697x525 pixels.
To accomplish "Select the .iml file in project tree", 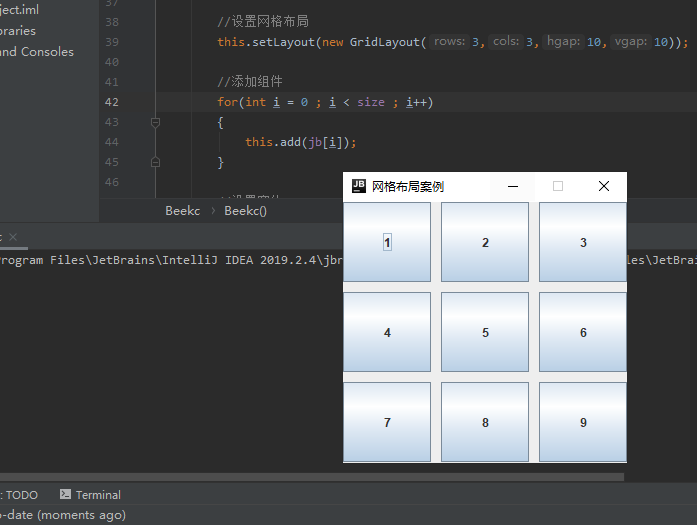I will click(20, 10).
